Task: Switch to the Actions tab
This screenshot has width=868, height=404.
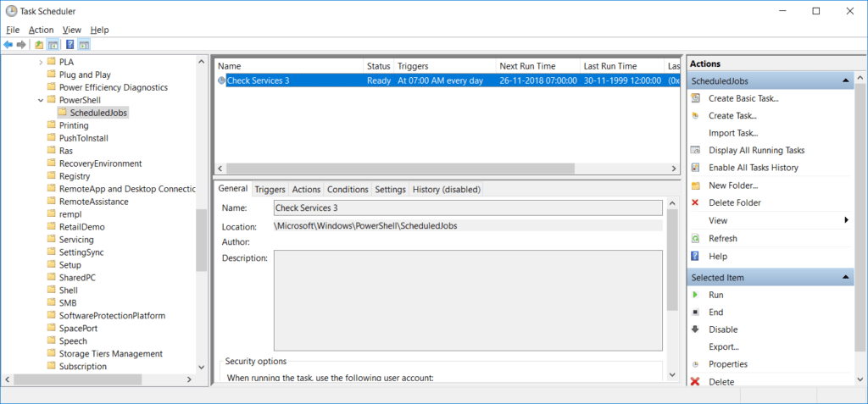Action: 306,189
